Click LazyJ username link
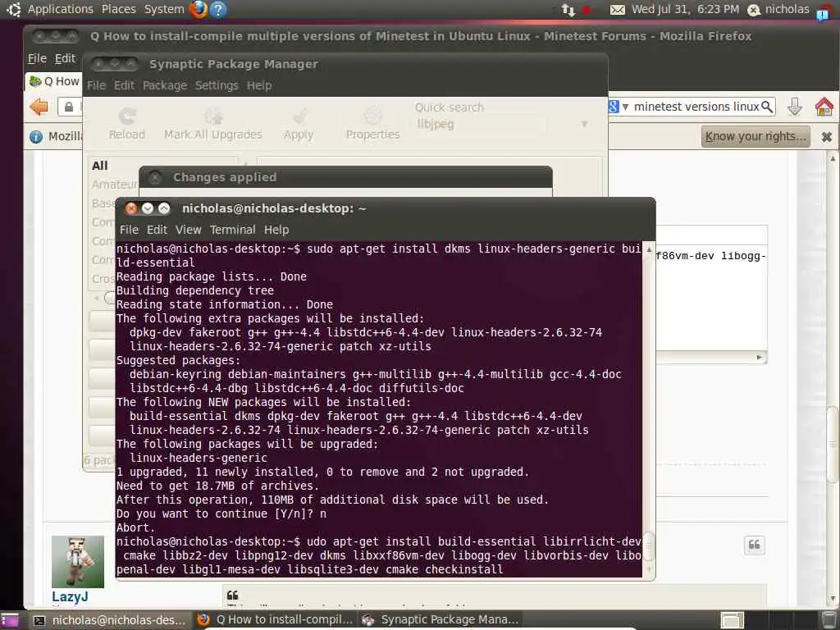Viewport: 840px width, 630px height. [71, 596]
